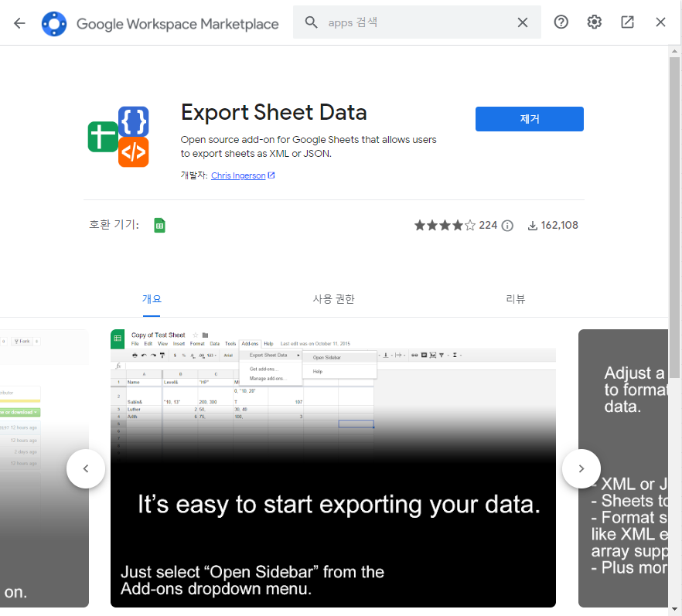The image size is (682, 616).
Task: Click the vertical scrollbar thumb
Action: click(x=674, y=217)
